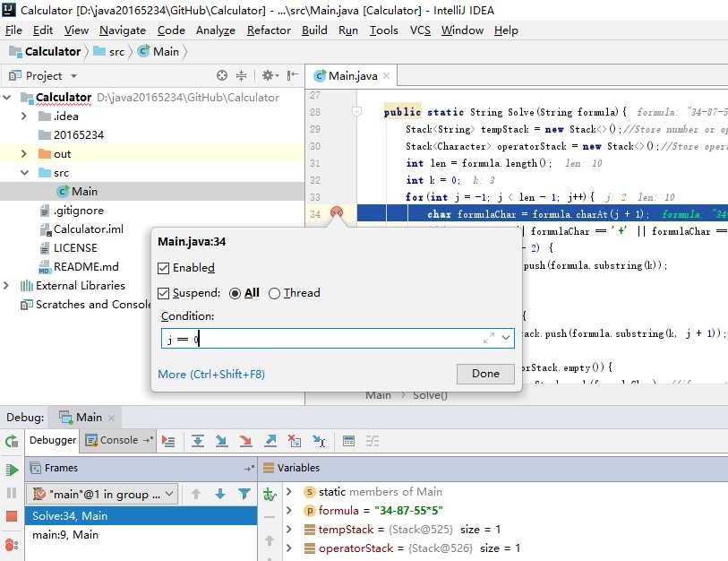Screen dimensions: 728x561
Task: Add a new watch in Variables
Action: point(270,494)
